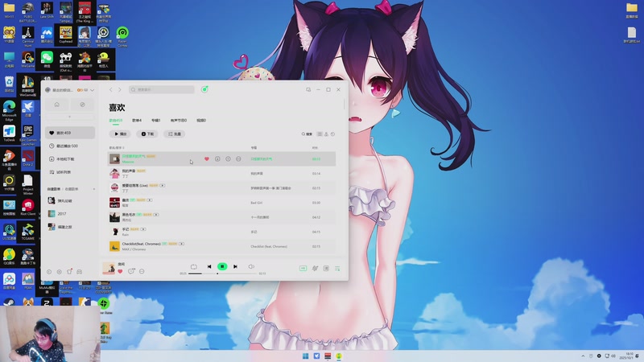Pause playback with the green center button
The image size is (644, 362).
point(222,266)
